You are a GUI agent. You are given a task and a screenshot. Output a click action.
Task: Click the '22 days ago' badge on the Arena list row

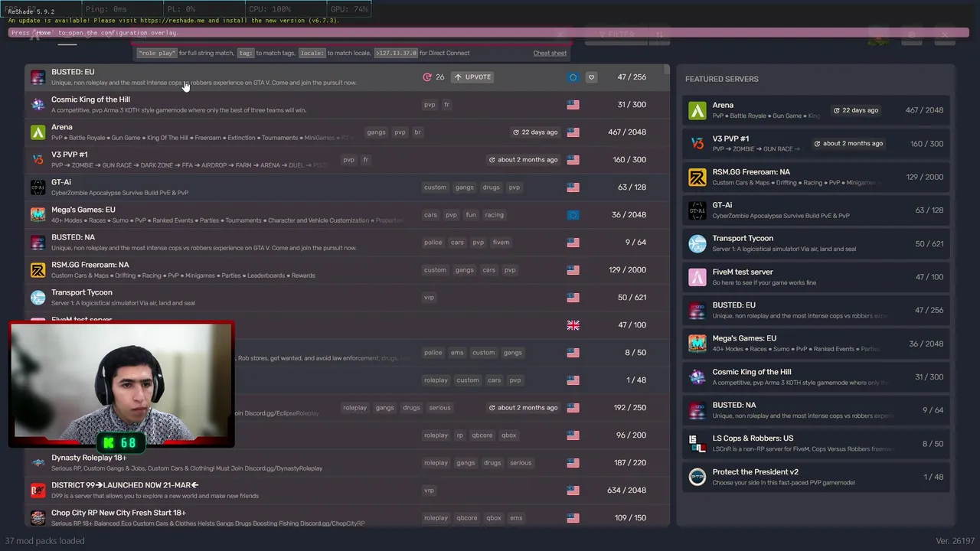coord(535,132)
